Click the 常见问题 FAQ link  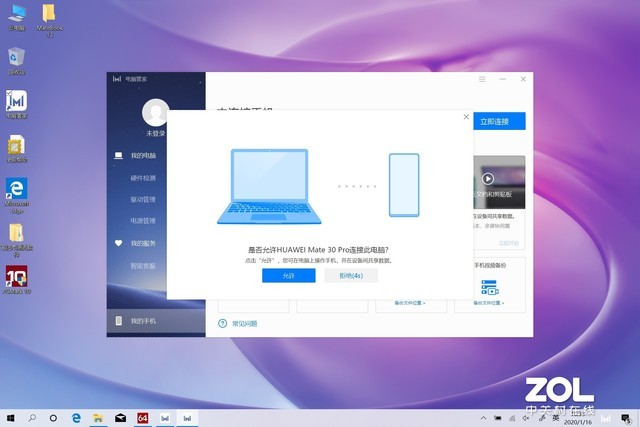click(244, 324)
